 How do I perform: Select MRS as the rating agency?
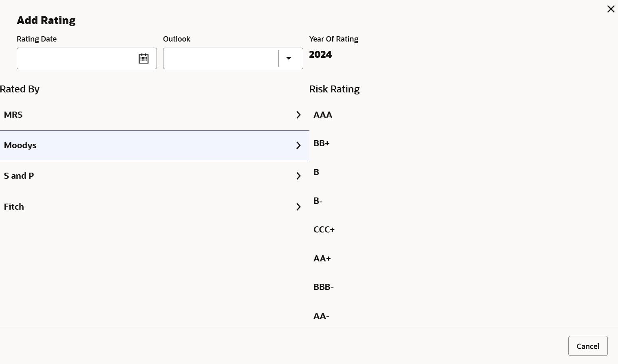click(x=13, y=115)
